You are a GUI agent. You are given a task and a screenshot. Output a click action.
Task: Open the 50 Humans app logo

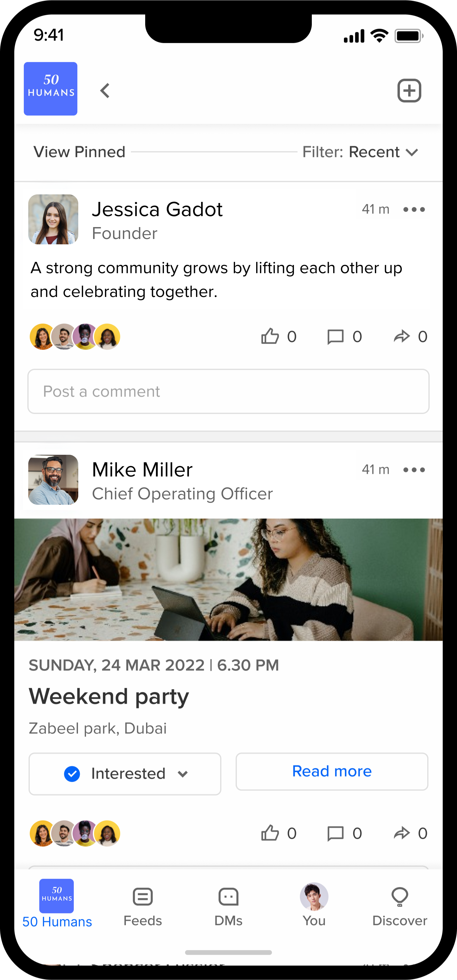point(51,89)
